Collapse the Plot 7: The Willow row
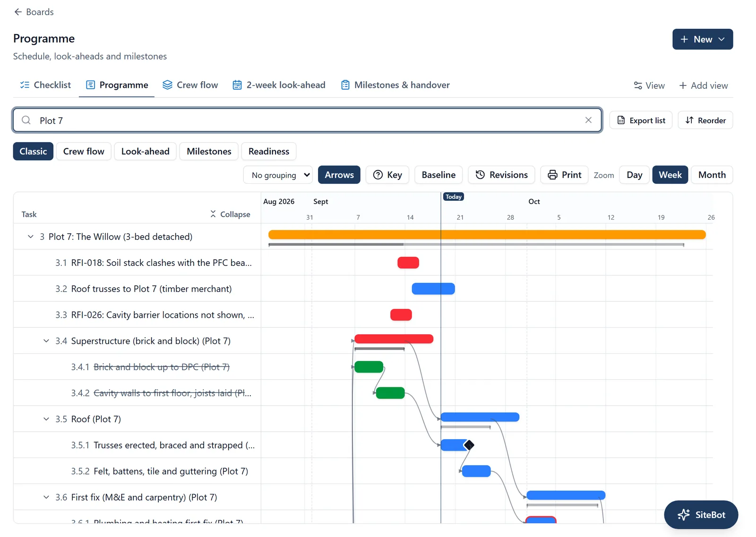This screenshot has width=756, height=537. coord(31,237)
